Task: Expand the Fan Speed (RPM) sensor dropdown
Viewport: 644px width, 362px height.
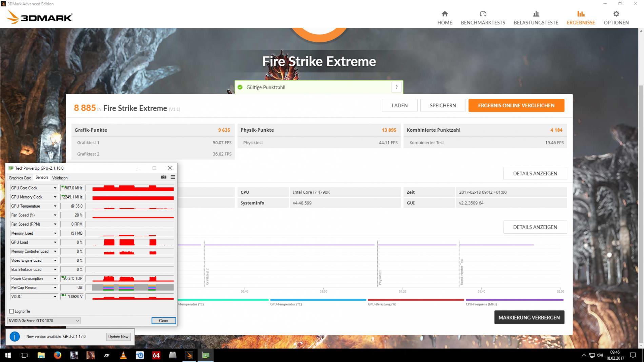Action: pos(55,224)
